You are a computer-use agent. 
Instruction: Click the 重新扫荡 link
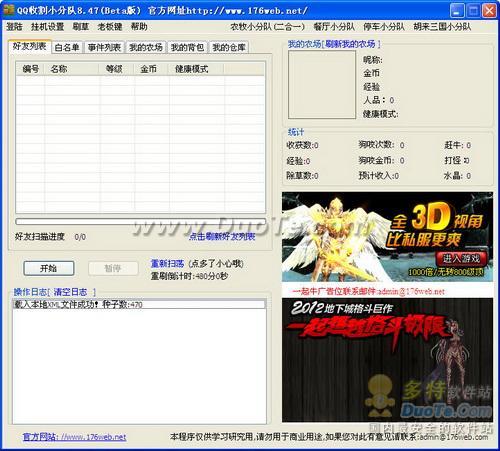click(167, 264)
